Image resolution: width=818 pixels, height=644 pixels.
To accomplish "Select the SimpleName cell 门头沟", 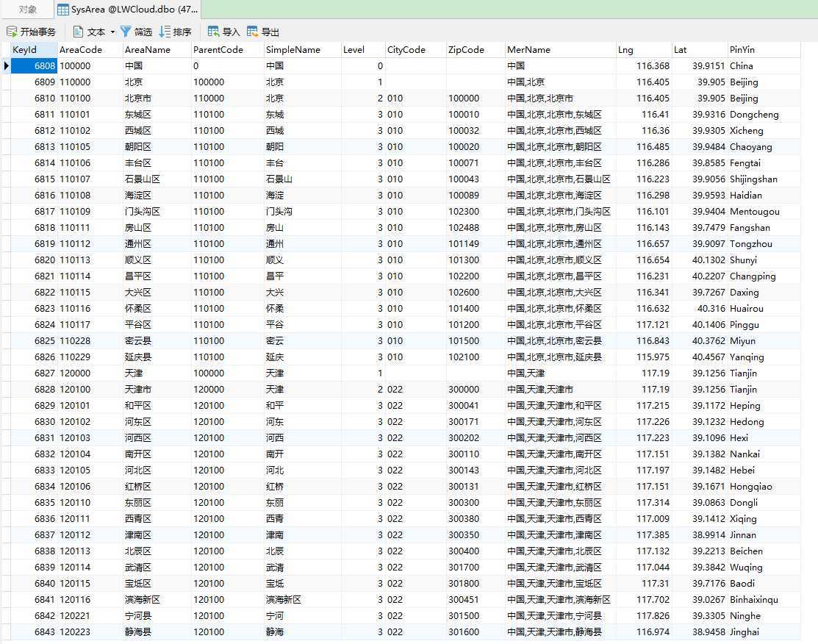I will 302,212.
